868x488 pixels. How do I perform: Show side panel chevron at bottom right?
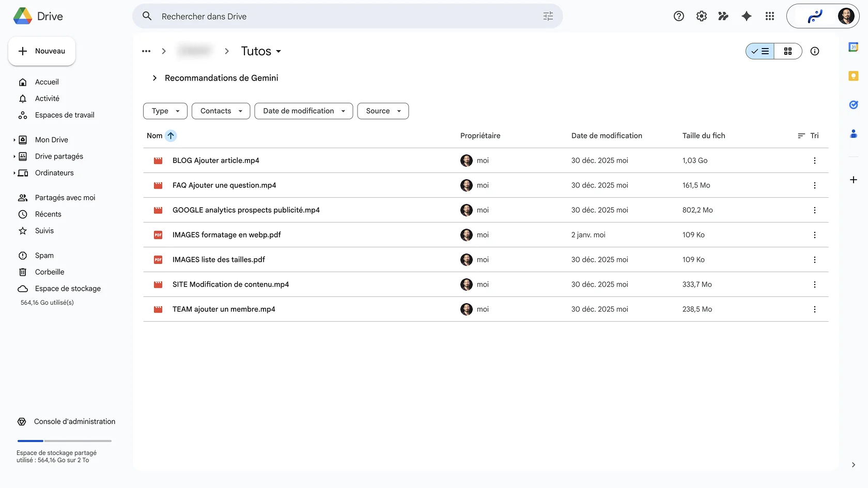[x=854, y=465]
